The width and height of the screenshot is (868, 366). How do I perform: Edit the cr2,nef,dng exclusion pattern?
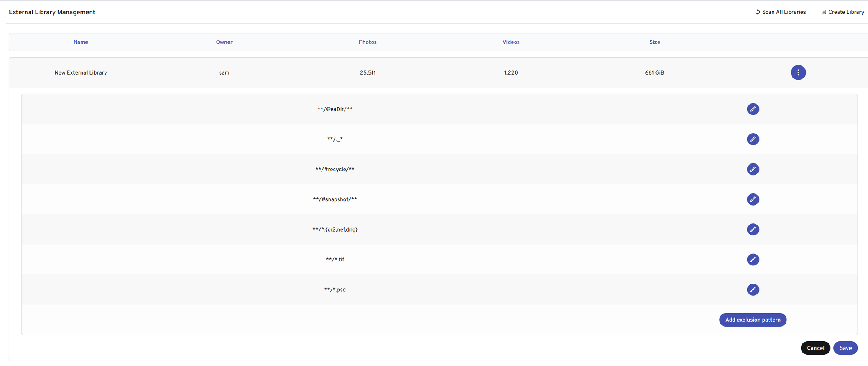[753, 229]
